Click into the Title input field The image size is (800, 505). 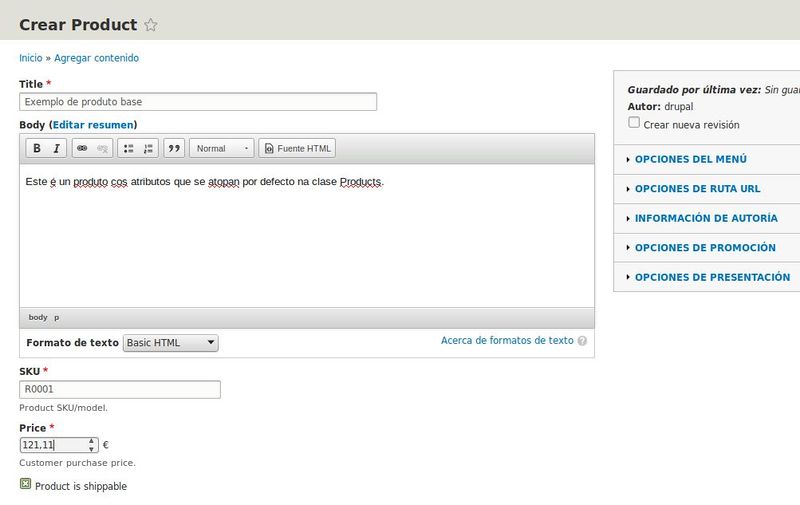[198, 102]
